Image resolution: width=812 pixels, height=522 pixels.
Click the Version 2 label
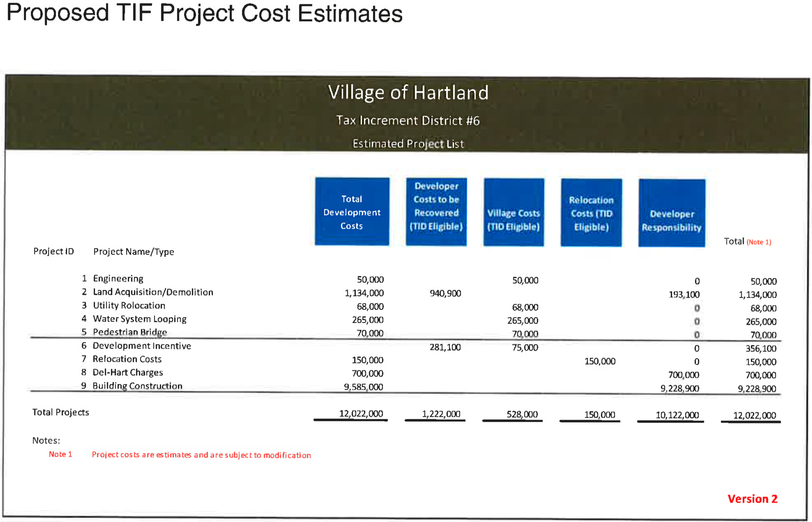pos(752,499)
